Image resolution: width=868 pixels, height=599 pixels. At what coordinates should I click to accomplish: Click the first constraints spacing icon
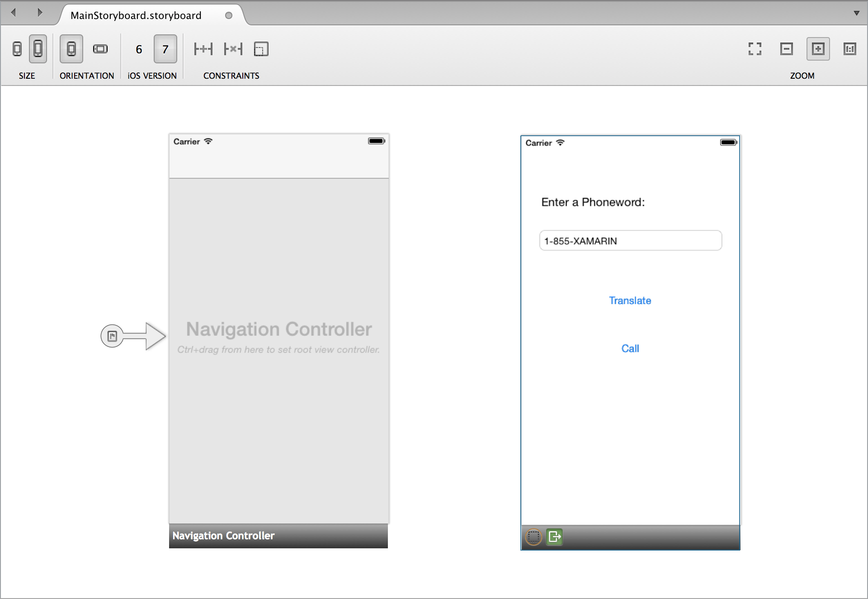click(203, 49)
